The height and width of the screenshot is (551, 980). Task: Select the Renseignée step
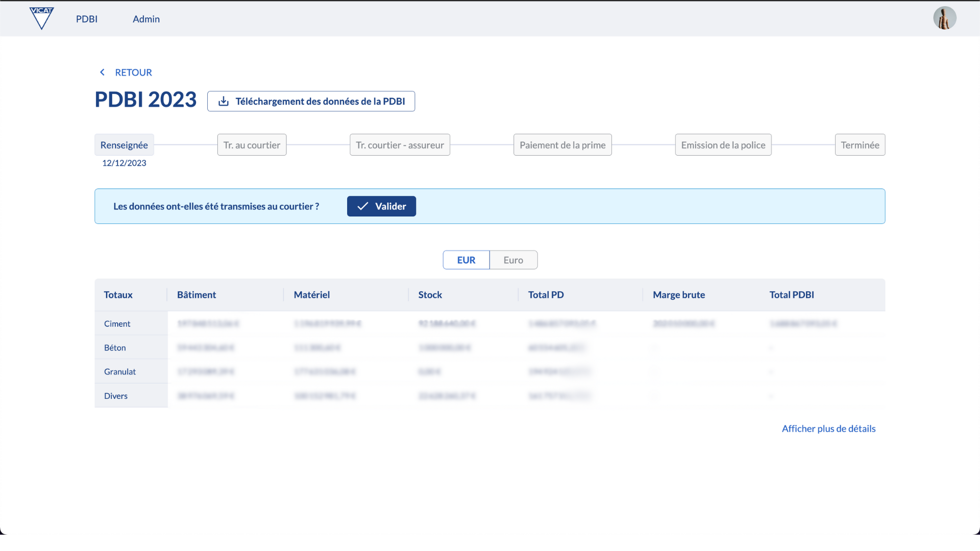coord(124,145)
